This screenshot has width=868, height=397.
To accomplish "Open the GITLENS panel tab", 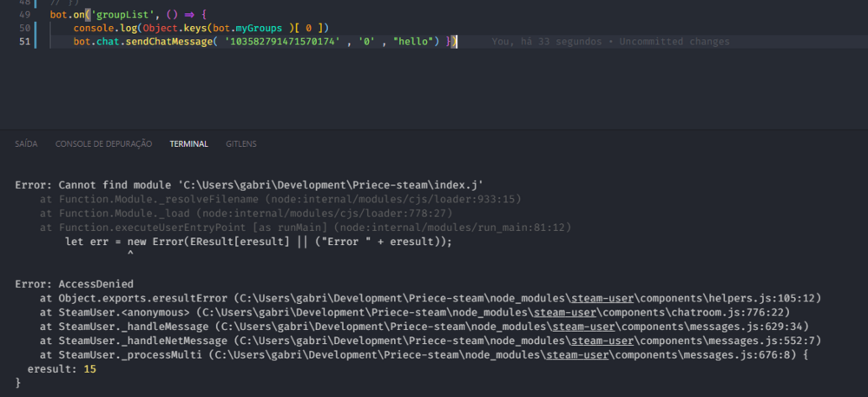I will click(x=240, y=143).
